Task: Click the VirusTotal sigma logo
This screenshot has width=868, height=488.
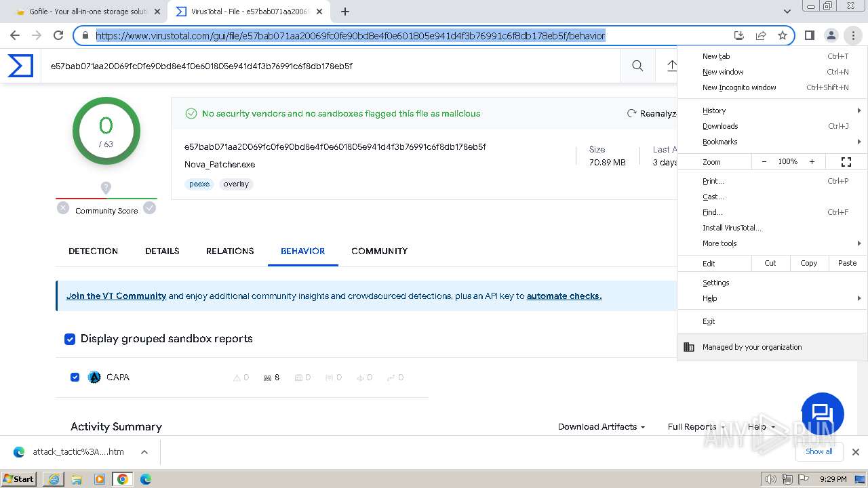Action: pos(20,66)
